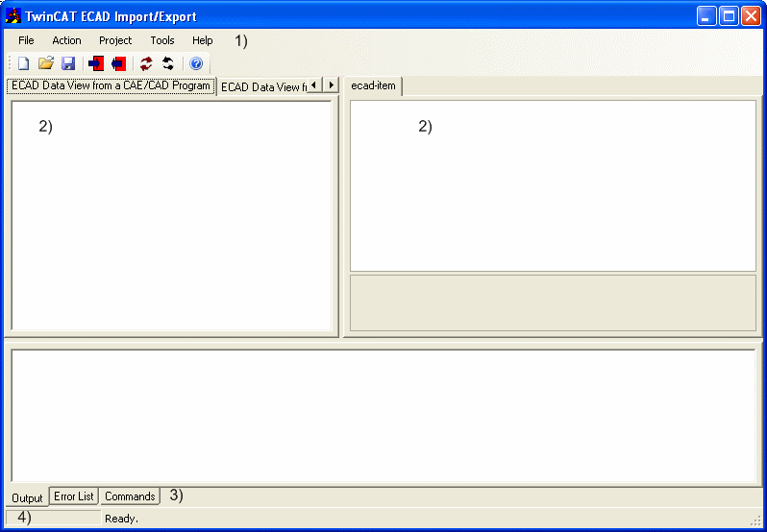767x532 pixels.
Task: Click the black synchronize arrows icon
Action: 168,63
